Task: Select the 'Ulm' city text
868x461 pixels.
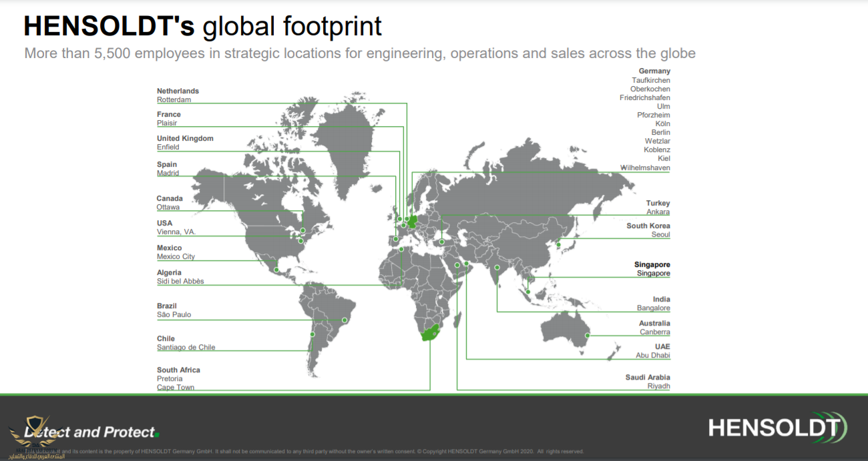Action: [x=664, y=106]
